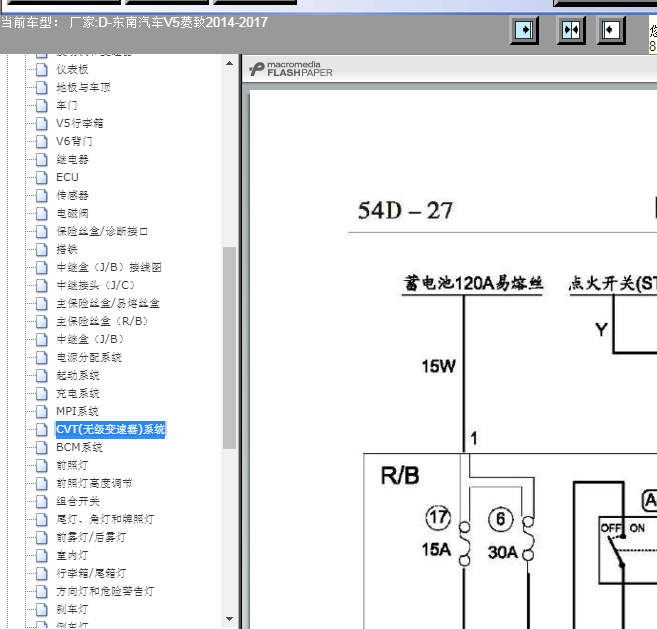Click the page icon beside 仪表板
Viewport: 657px width, 629px height.
[x=41, y=69]
